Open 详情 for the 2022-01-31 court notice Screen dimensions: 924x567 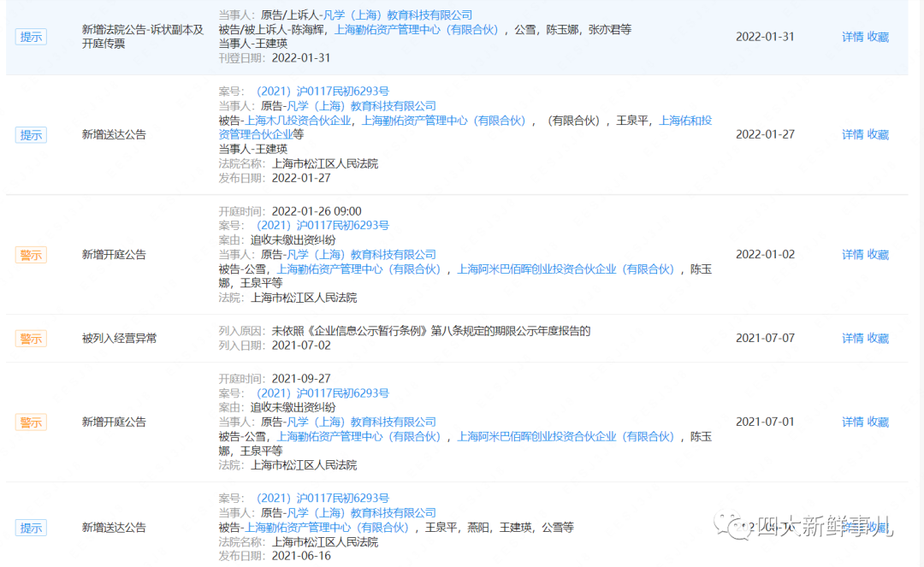point(852,37)
